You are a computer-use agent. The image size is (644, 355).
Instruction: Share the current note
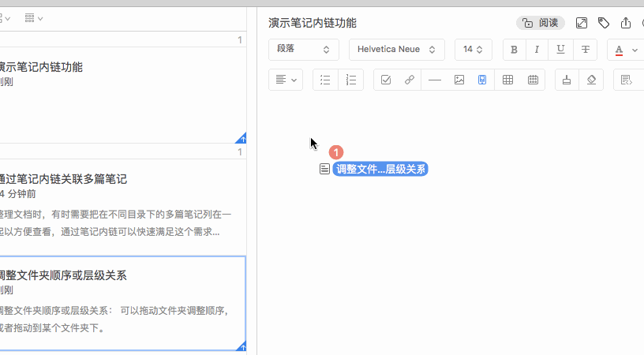tap(626, 23)
